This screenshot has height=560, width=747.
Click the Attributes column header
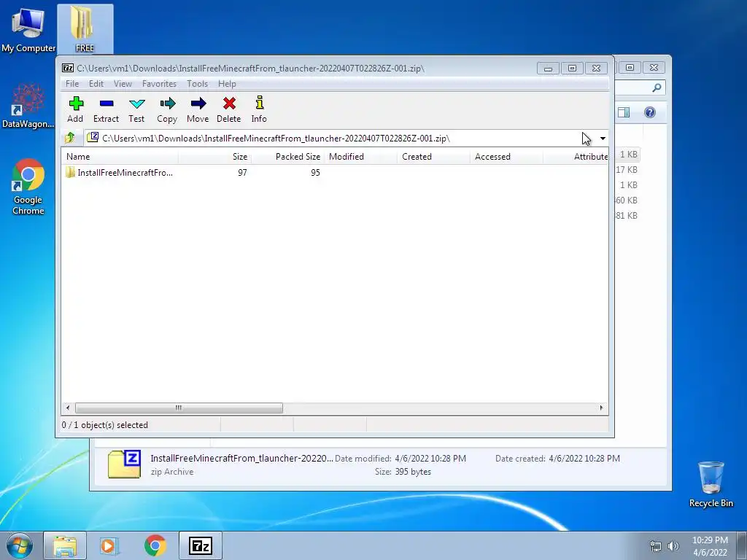point(576,157)
